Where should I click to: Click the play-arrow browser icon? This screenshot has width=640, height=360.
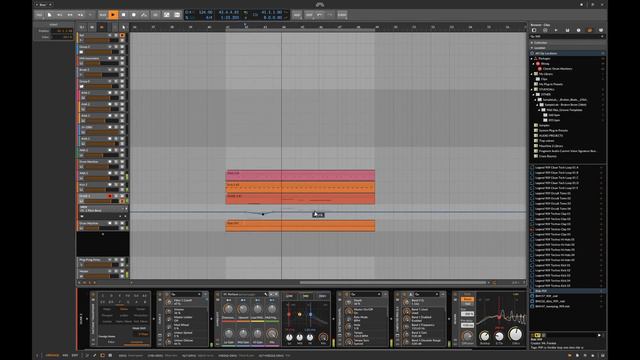click(x=556, y=30)
